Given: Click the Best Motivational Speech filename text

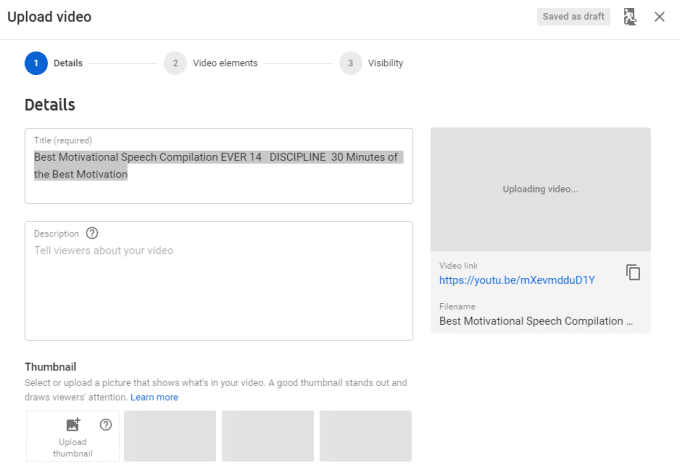Looking at the screenshot, I should pos(536,322).
